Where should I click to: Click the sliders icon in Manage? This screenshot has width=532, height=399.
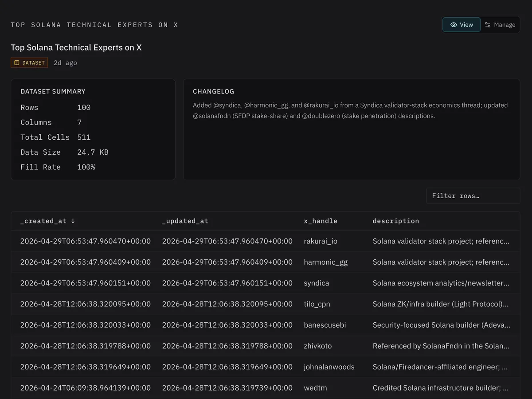488,25
